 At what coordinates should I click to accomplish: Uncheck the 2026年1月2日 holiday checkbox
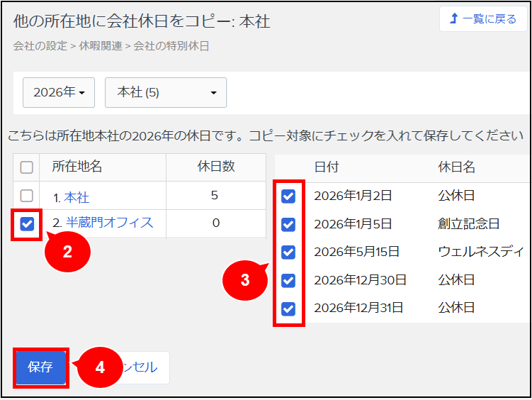288,196
